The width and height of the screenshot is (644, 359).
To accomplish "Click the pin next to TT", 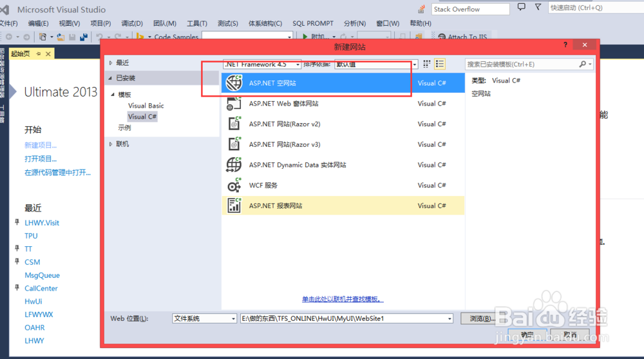I will coord(17,248).
